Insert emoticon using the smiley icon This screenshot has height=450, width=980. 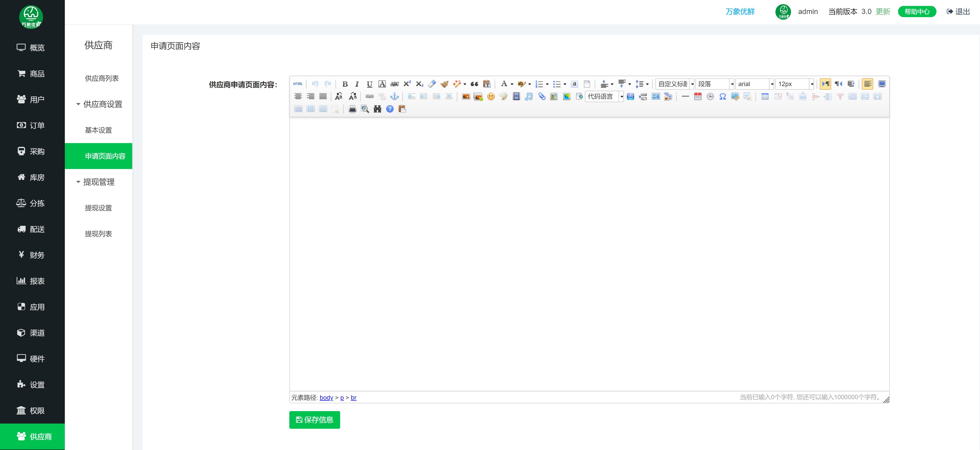click(x=491, y=97)
